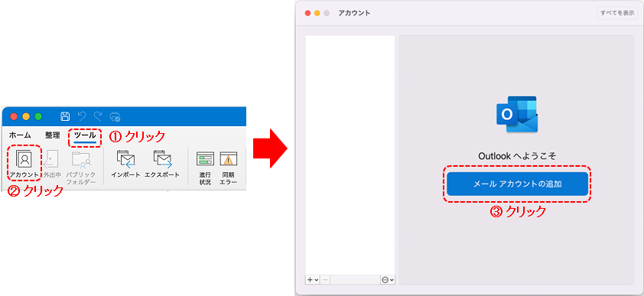Select the エクスポート icon
Screen dimensions: 644x296
162,164
